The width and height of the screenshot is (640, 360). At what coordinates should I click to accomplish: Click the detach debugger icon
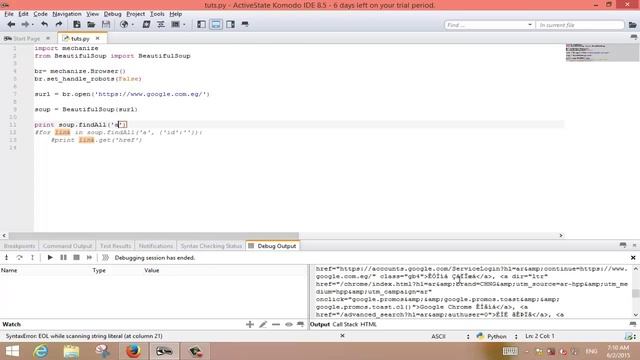point(89,258)
